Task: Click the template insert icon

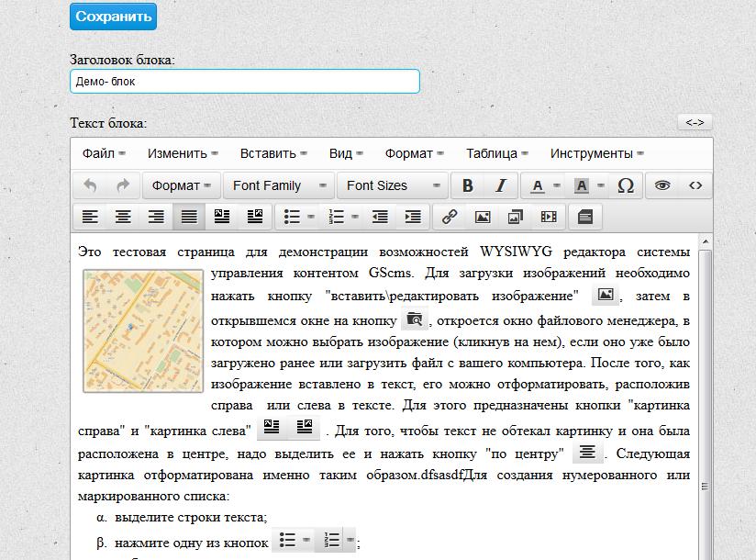Action: click(x=584, y=217)
